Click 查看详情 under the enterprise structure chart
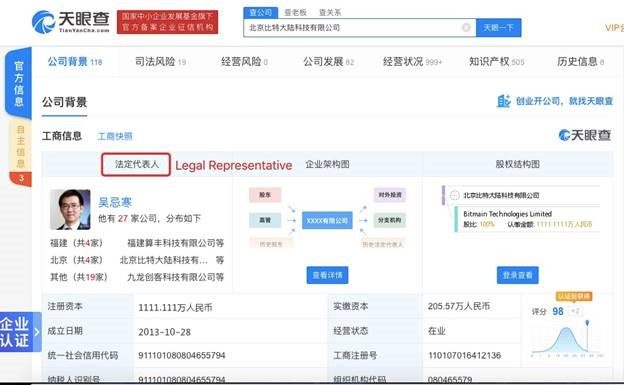Screen dimensions: 624x385 point(328,275)
